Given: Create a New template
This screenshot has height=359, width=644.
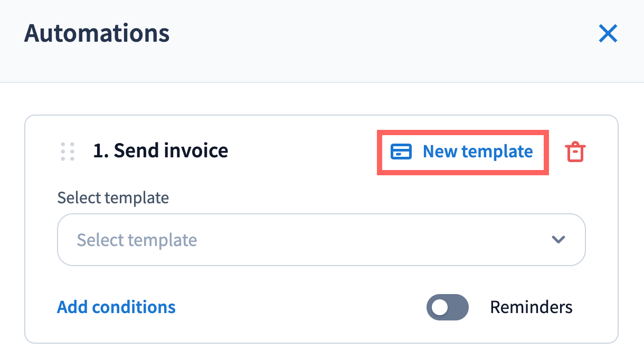Looking at the screenshot, I should coord(462,152).
